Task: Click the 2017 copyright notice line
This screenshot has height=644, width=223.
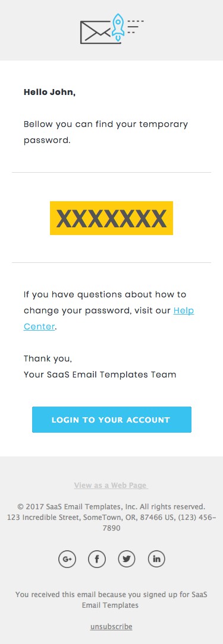Action: pyautogui.click(x=112, y=506)
